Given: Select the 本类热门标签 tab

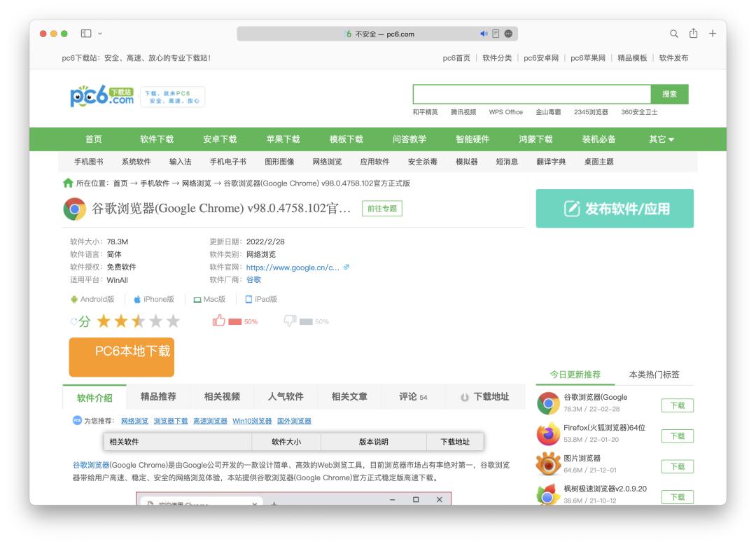Looking at the screenshot, I should pyautogui.click(x=654, y=375).
